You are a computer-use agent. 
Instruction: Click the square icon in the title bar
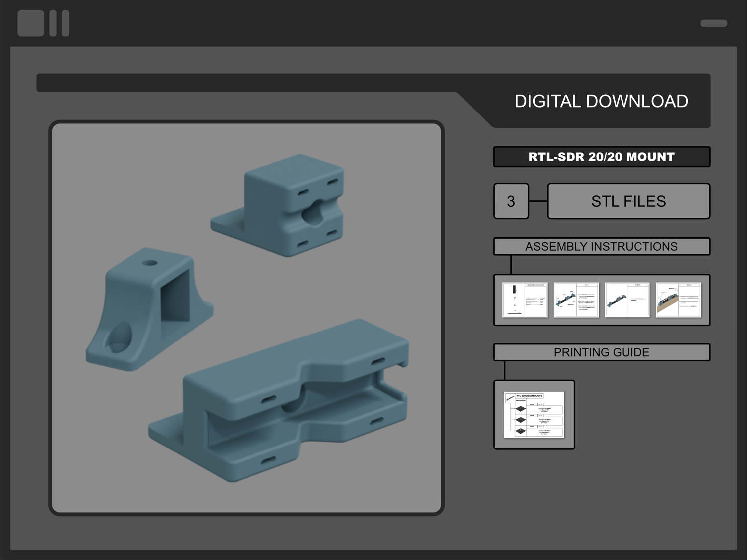(31, 23)
